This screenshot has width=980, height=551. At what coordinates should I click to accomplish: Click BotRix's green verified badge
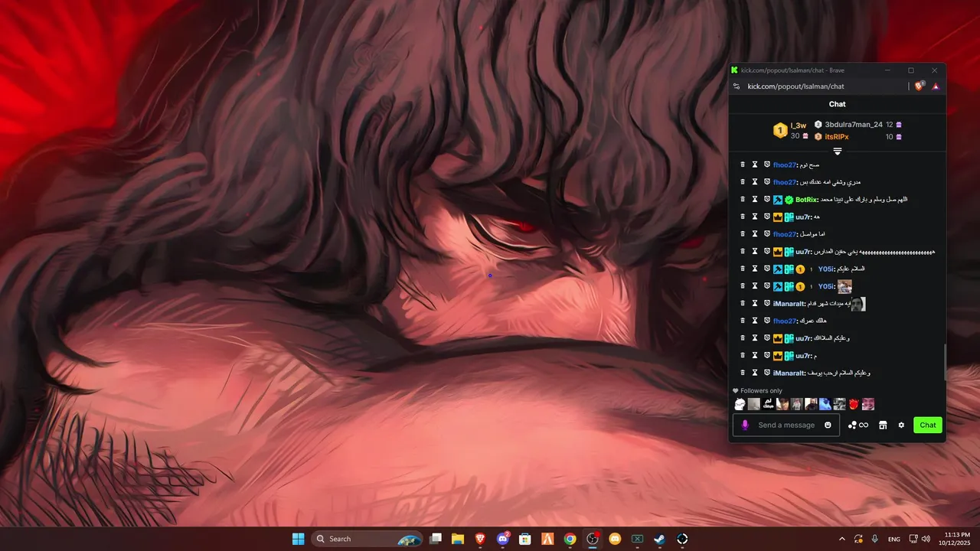(x=789, y=200)
